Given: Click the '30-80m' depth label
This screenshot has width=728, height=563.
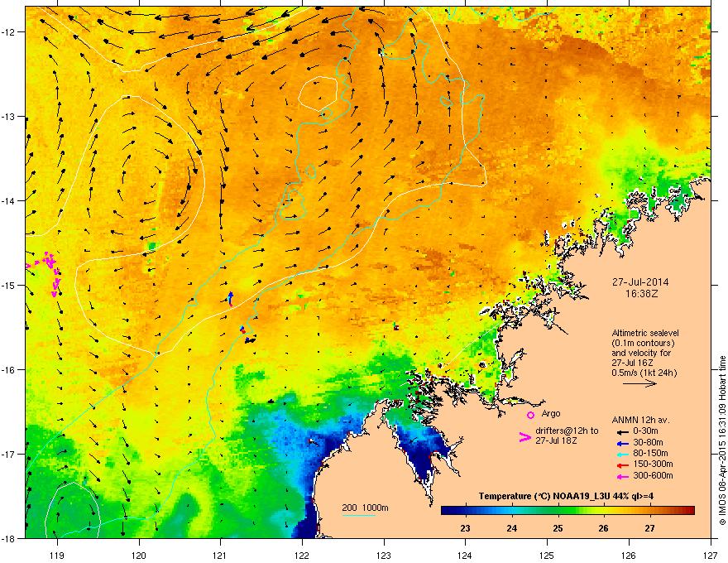Looking at the screenshot, I should pos(648,442).
